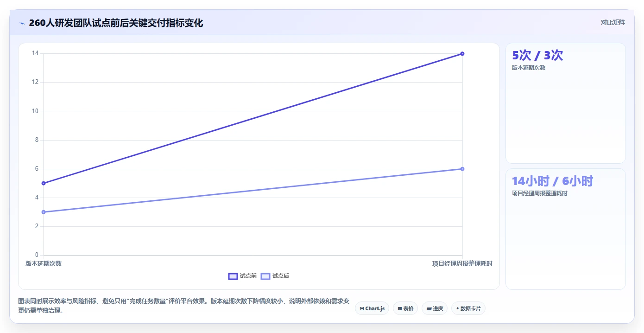Image resolution: width=644 pixels, height=333 pixels.
Task: Click the 版本延期次数 card caption
Action: tap(529, 68)
